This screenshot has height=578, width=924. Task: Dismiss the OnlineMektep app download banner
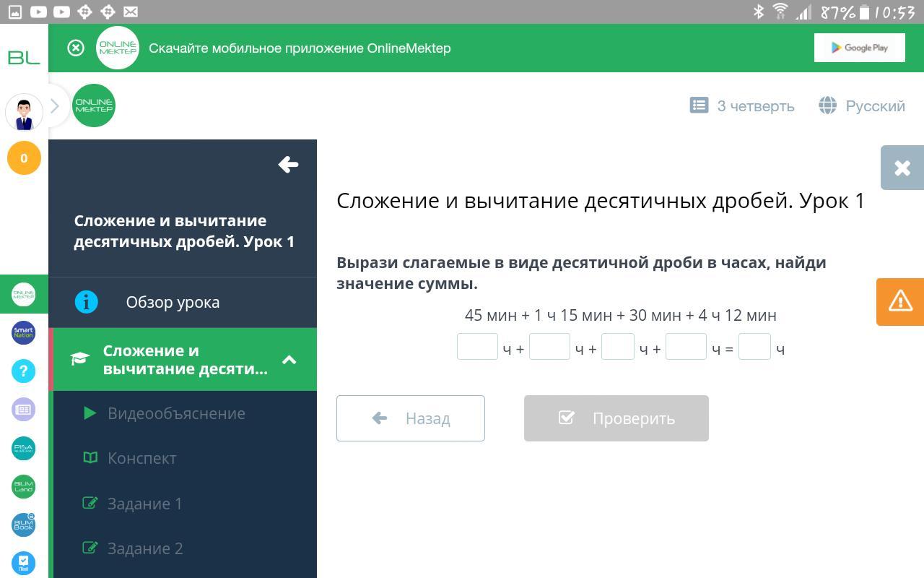pos(76,48)
